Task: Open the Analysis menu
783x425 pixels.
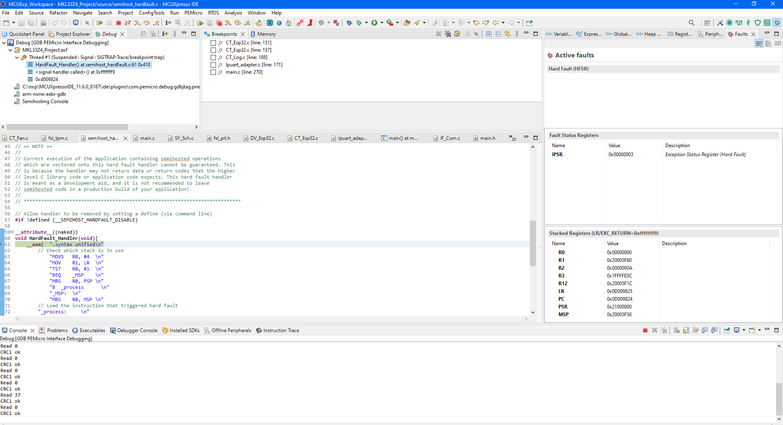Action: [233, 13]
